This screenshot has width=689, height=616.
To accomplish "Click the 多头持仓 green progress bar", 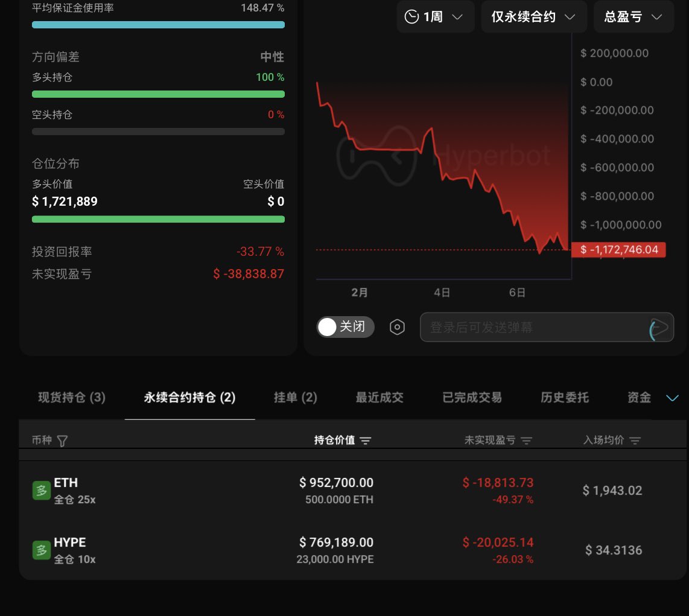I will [x=158, y=94].
